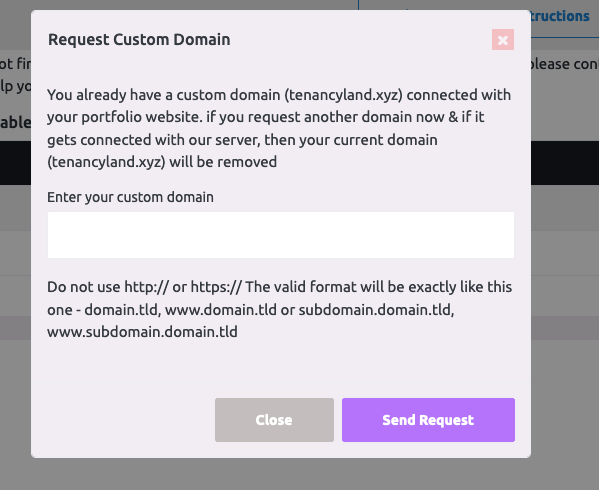The width and height of the screenshot is (599, 490).
Task: Click the gray Close button
Action: coord(274,420)
